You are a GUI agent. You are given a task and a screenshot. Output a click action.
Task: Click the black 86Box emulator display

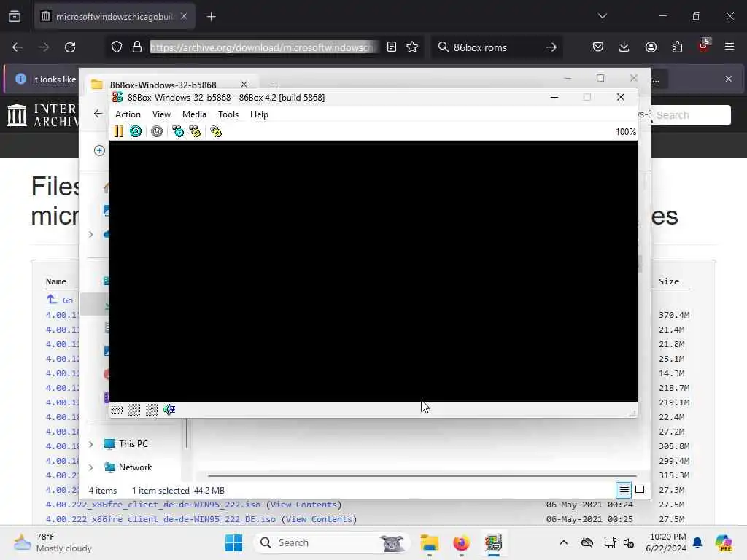pos(373,271)
